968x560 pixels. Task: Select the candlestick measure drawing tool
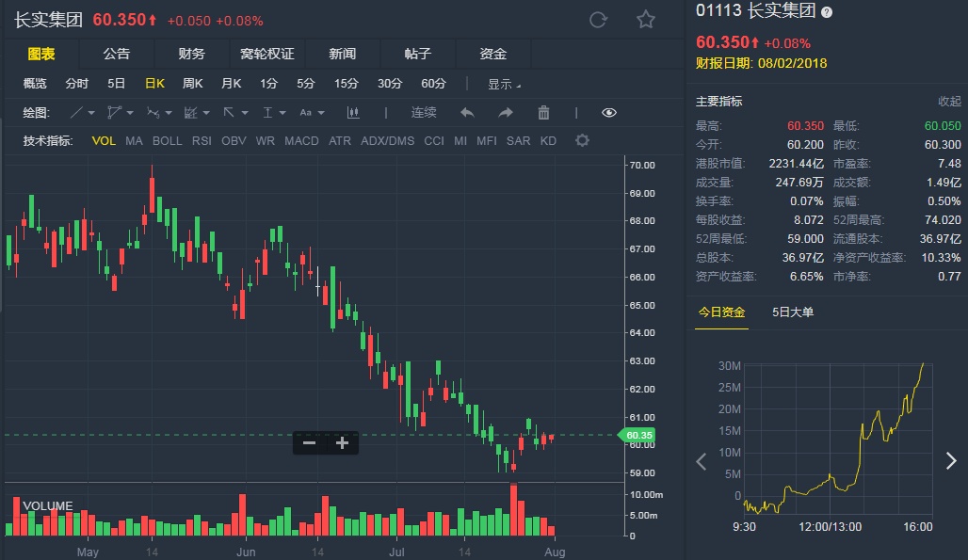(x=354, y=113)
